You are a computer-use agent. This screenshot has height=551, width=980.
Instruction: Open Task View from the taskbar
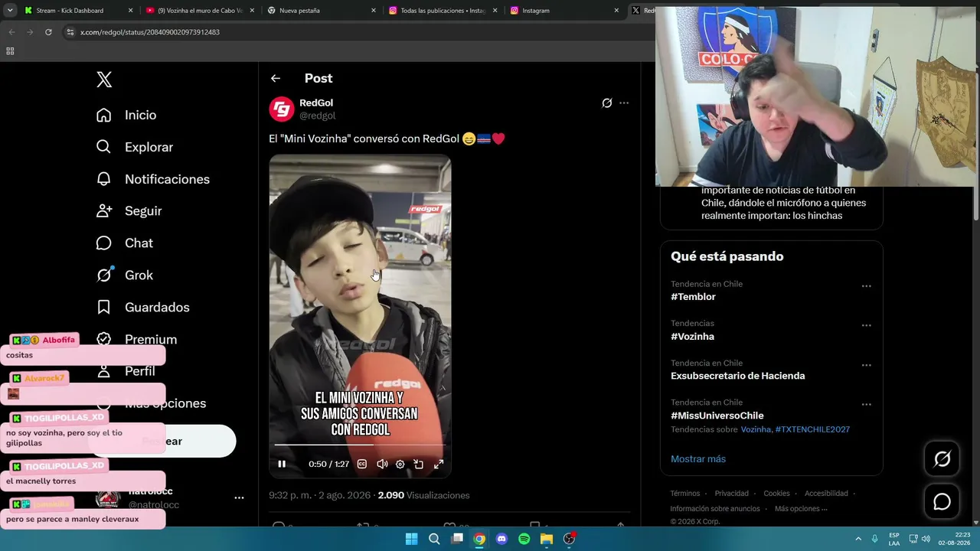pyautogui.click(x=457, y=539)
